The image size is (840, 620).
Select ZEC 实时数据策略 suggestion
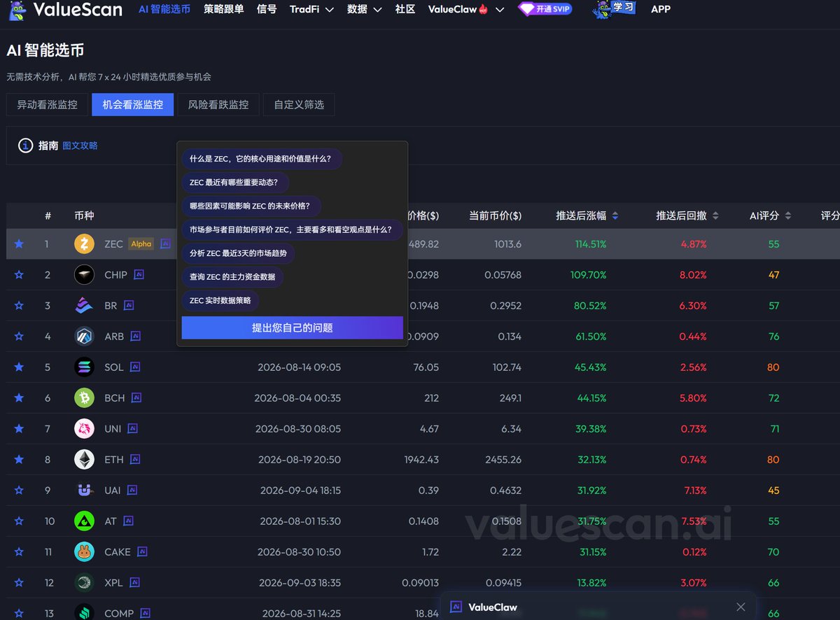[220, 301]
